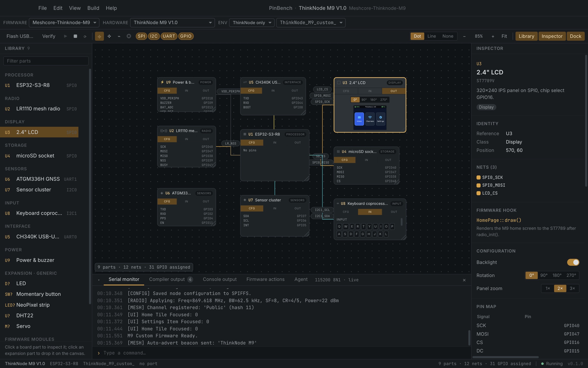Toggle the Backlight switch off
This screenshot has width=588, height=368.
pos(573,262)
